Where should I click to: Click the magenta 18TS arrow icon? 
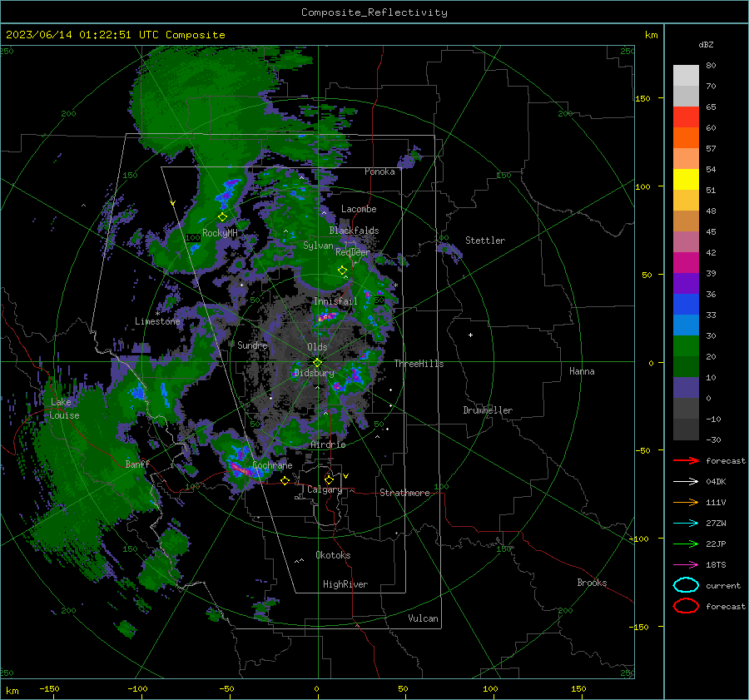(x=686, y=565)
